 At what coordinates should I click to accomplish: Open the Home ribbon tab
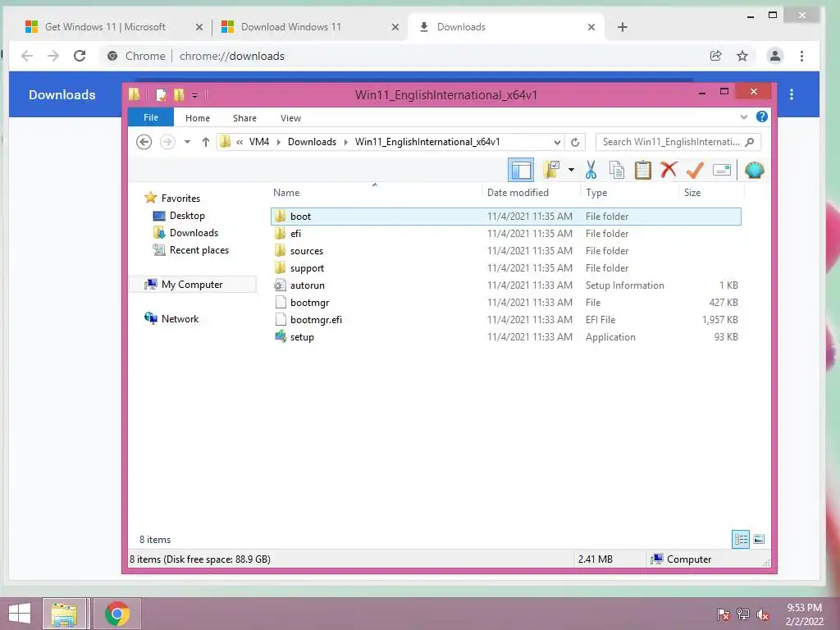[197, 118]
